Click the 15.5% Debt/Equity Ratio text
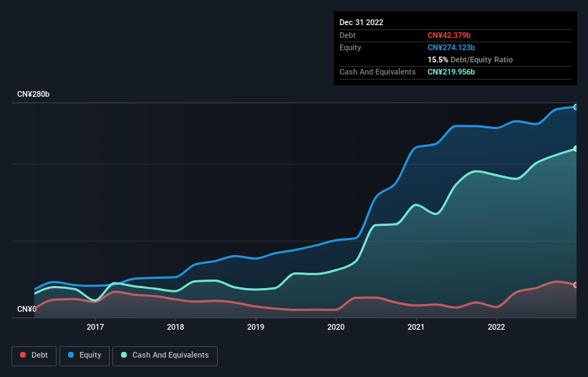Screen dimensions: 588x377 coord(471,59)
